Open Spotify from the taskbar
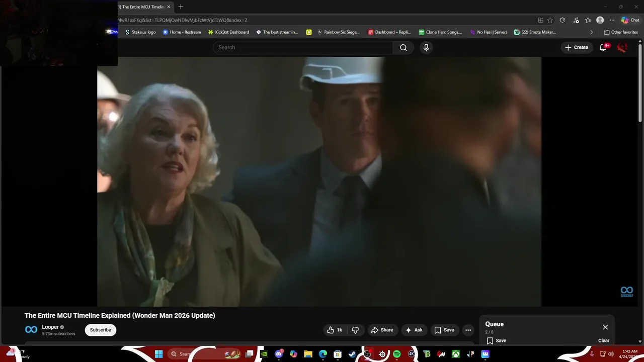Image resolution: width=644 pixels, height=362 pixels. pos(396,354)
